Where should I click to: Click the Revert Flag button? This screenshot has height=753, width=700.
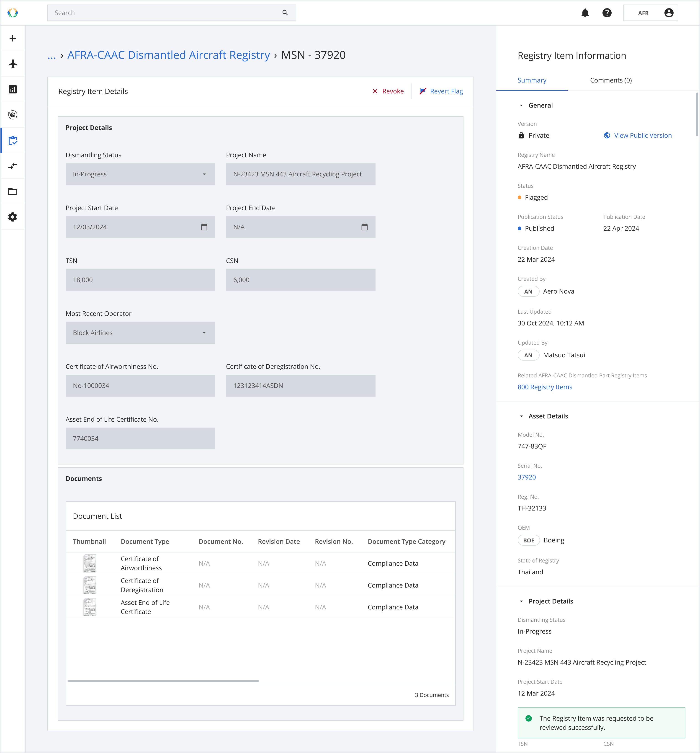pyautogui.click(x=441, y=91)
